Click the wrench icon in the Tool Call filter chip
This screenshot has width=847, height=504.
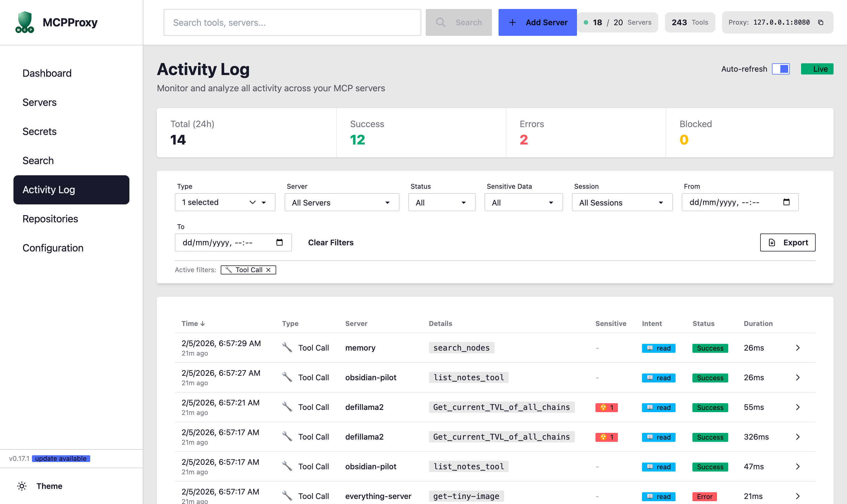(229, 270)
